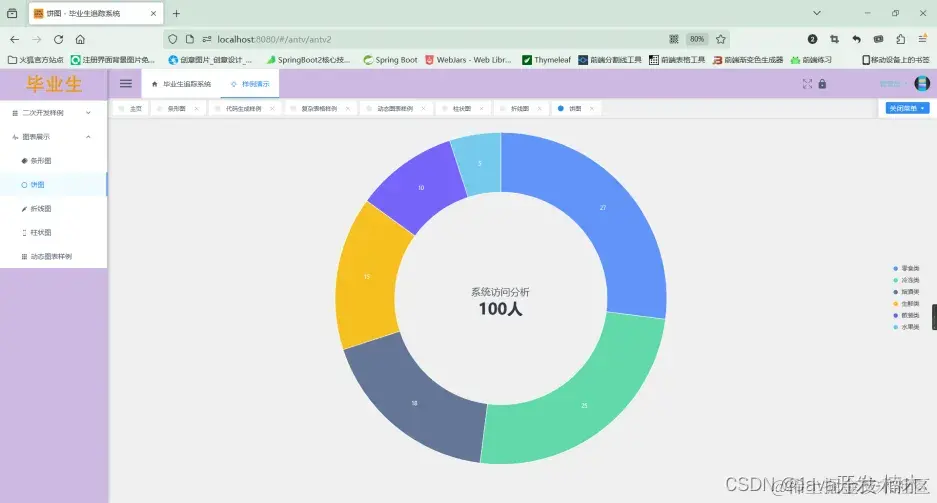This screenshot has height=503, width=937.
Task: Click the browser address bar URL
Action: (274, 39)
